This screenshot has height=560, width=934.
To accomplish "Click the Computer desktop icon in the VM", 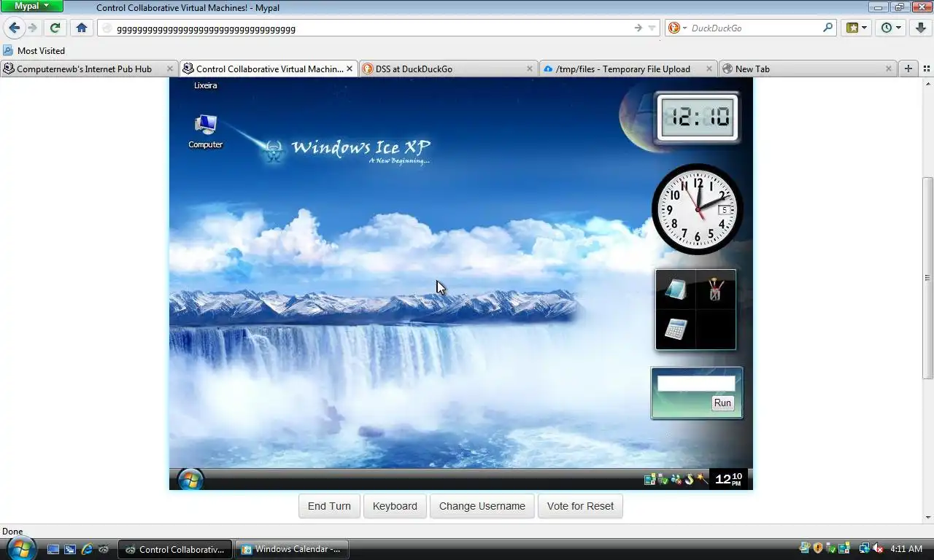I will (206, 131).
